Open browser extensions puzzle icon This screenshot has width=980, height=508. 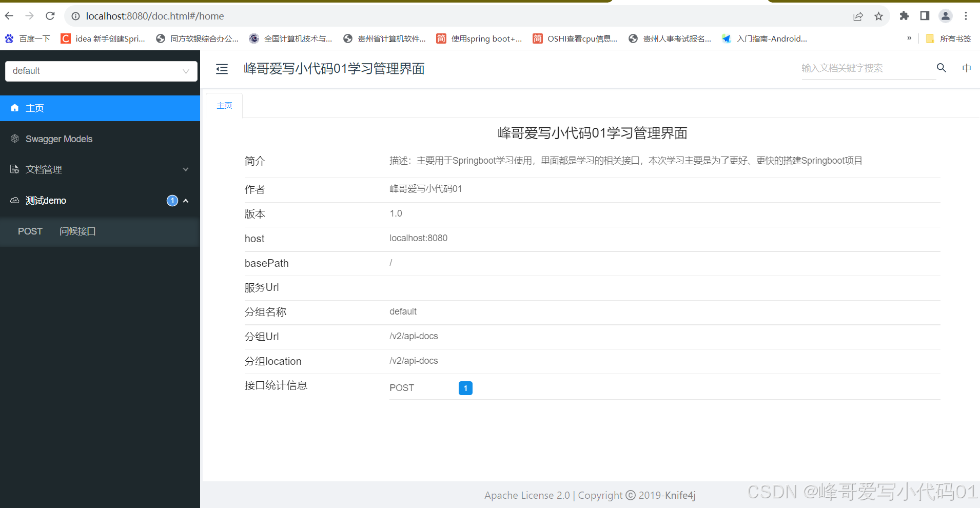(904, 16)
